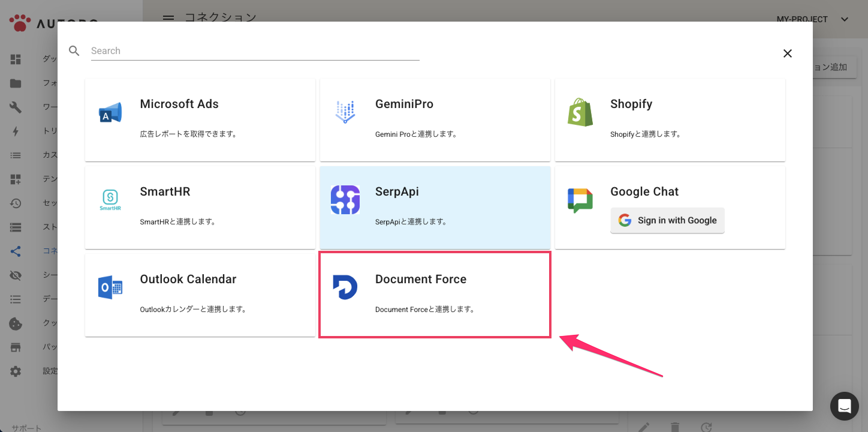This screenshot has height=432, width=868.
Task: Click wrench icon in background sidebar
Action: (x=16, y=107)
